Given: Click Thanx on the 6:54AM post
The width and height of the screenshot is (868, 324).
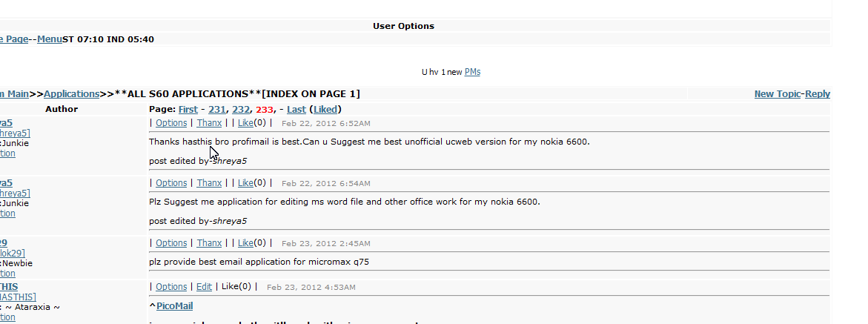Looking at the screenshot, I should [209, 182].
